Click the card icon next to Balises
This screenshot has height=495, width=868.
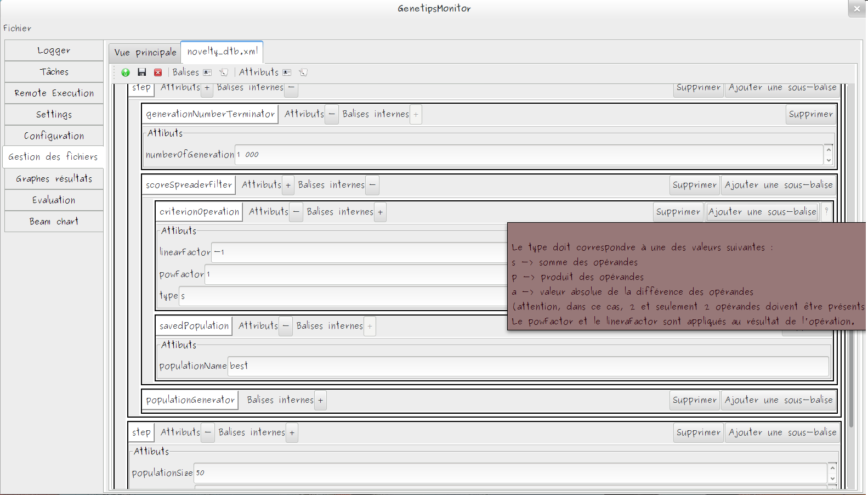207,72
